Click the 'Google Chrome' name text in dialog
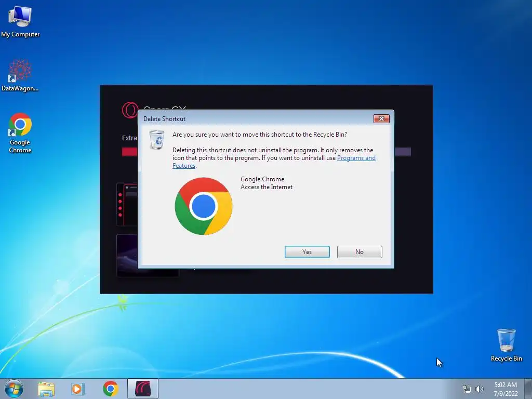532x399 pixels. (x=262, y=179)
